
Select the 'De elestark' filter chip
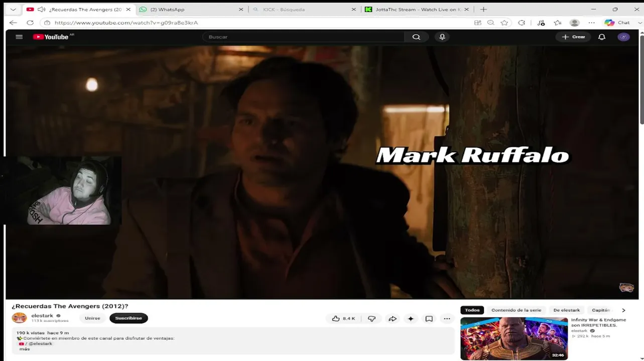point(566,310)
